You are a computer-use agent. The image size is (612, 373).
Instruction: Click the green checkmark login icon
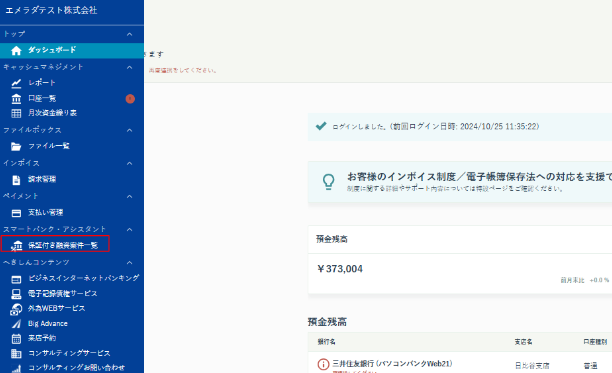tap(321, 126)
